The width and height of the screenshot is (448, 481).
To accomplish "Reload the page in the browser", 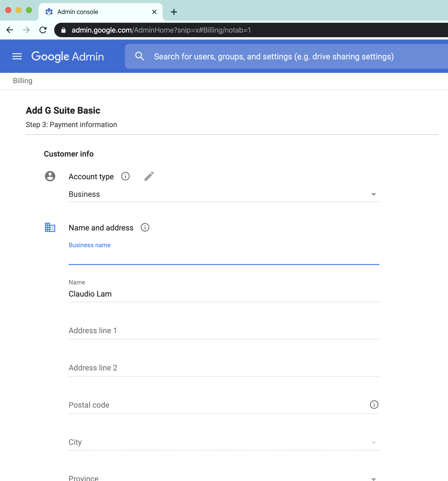I will 43,30.
